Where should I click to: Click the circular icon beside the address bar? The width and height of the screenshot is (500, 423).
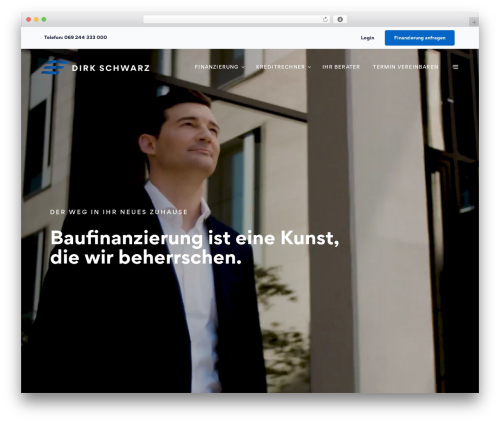[x=340, y=19]
